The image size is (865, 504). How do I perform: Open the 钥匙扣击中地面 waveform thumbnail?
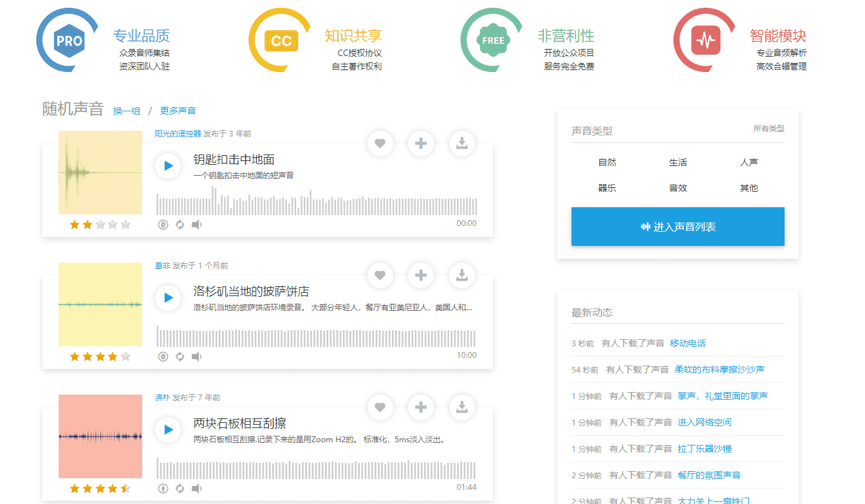pos(100,173)
